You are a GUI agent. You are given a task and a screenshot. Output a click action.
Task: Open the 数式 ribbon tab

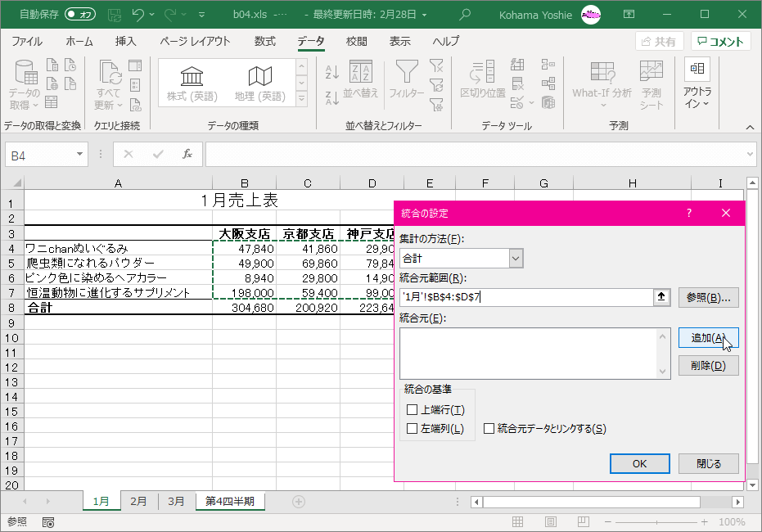(x=264, y=42)
